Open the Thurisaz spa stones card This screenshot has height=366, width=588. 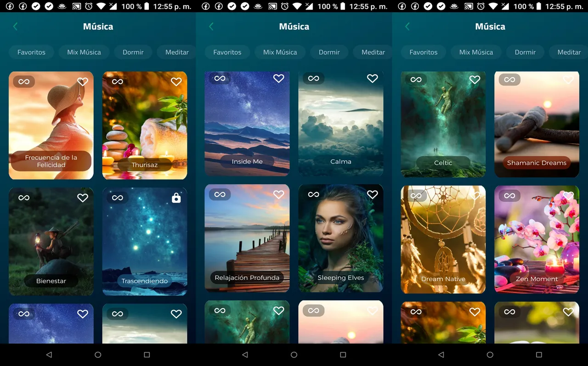point(145,125)
